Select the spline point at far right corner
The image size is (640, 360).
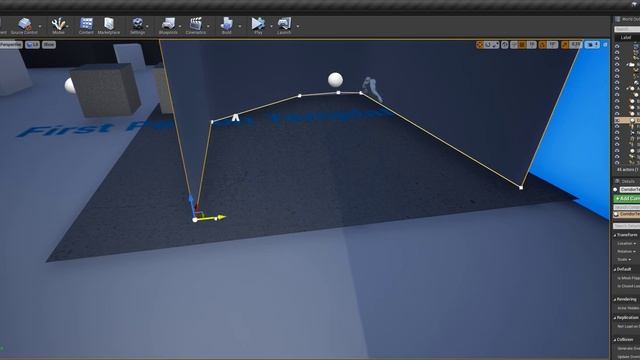(x=521, y=188)
